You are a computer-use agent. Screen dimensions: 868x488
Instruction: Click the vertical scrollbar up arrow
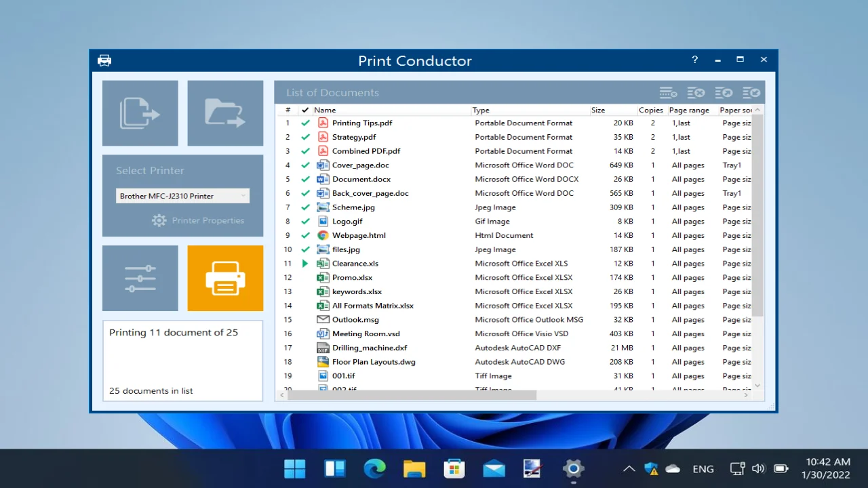757,110
